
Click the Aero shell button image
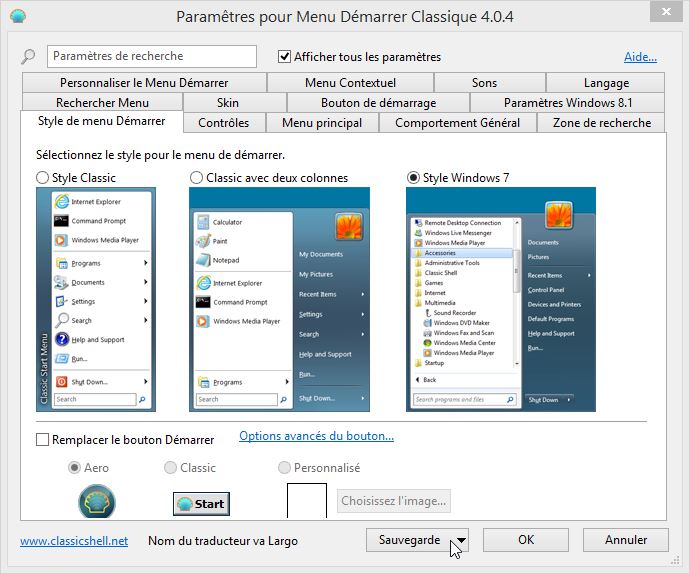click(x=97, y=502)
